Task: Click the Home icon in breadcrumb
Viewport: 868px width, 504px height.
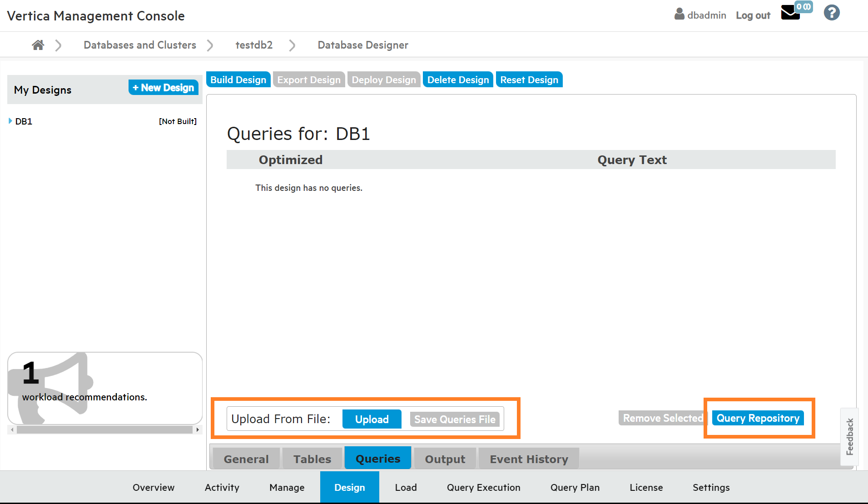Action: coord(38,45)
